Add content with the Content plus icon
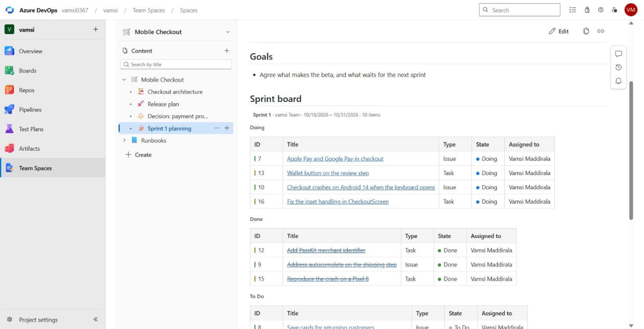Image resolution: width=644 pixels, height=329 pixels. (x=227, y=51)
